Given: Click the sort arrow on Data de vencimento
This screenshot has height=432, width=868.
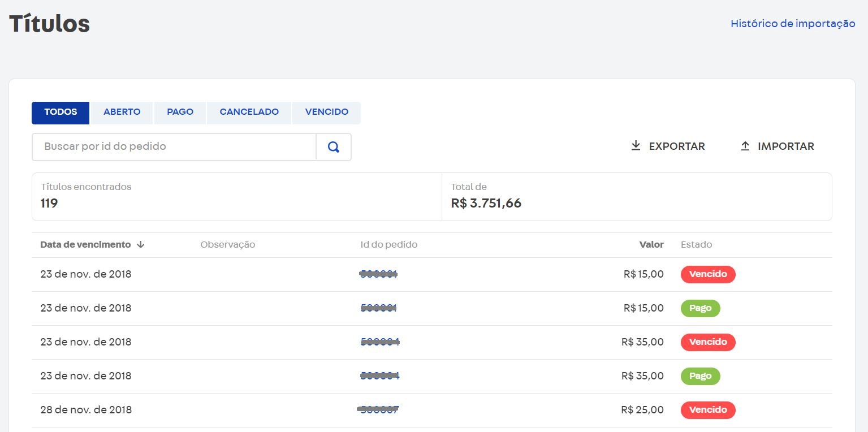Looking at the screenshot, I should pos(140,245).
